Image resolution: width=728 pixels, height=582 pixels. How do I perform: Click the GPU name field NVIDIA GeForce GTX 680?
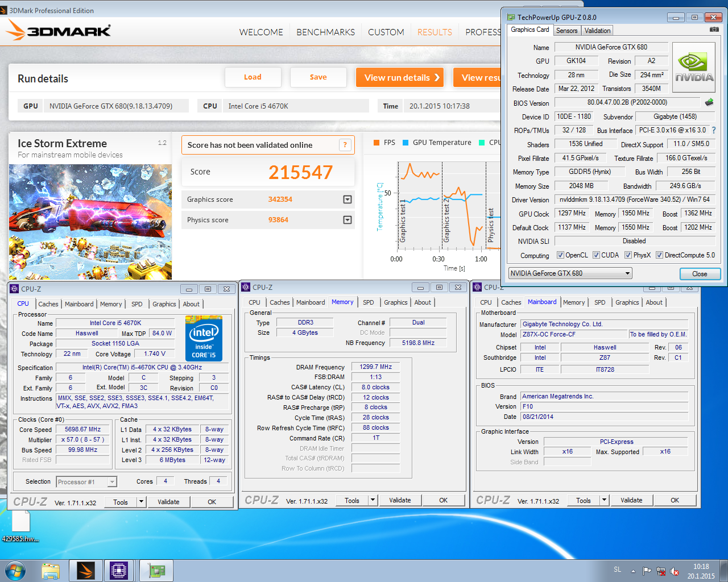pyautogui.click(x=611, y=47)
